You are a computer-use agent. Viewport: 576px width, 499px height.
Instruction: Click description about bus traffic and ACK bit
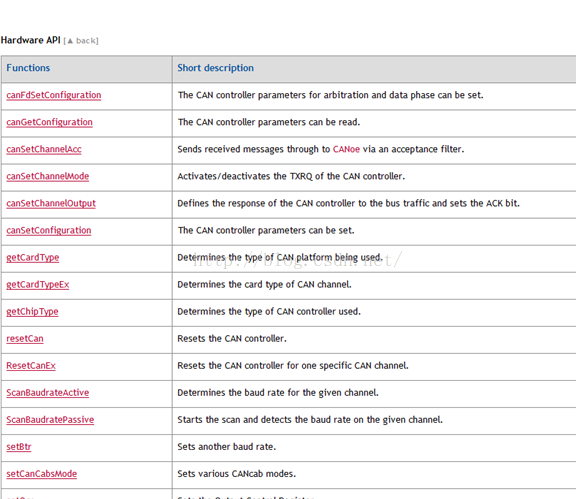pos(348,204)
